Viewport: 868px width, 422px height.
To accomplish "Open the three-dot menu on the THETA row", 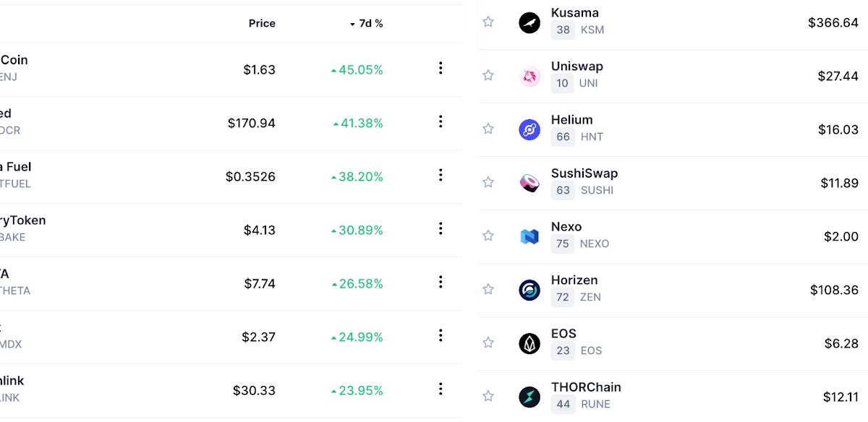I will (x=441, y=283).
